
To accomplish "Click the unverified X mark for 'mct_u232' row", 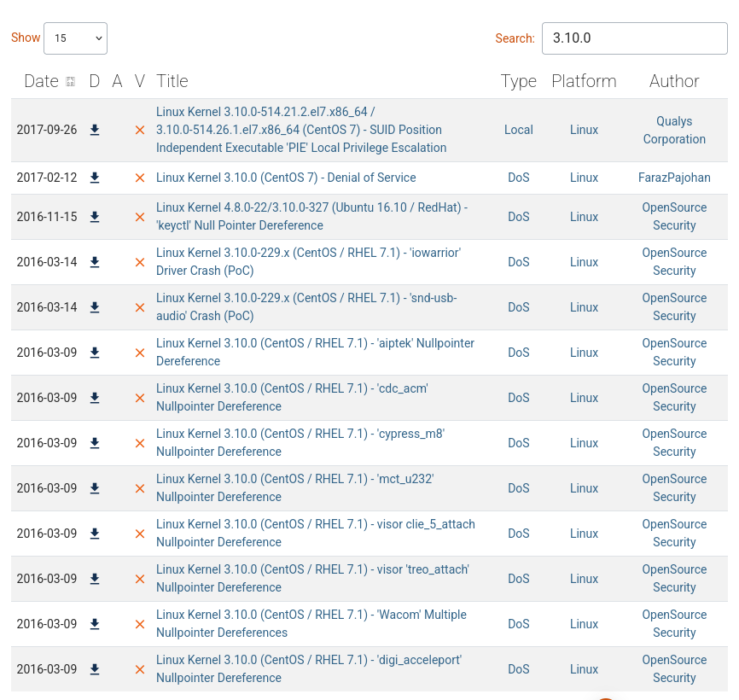I will (x=140, y=488).
